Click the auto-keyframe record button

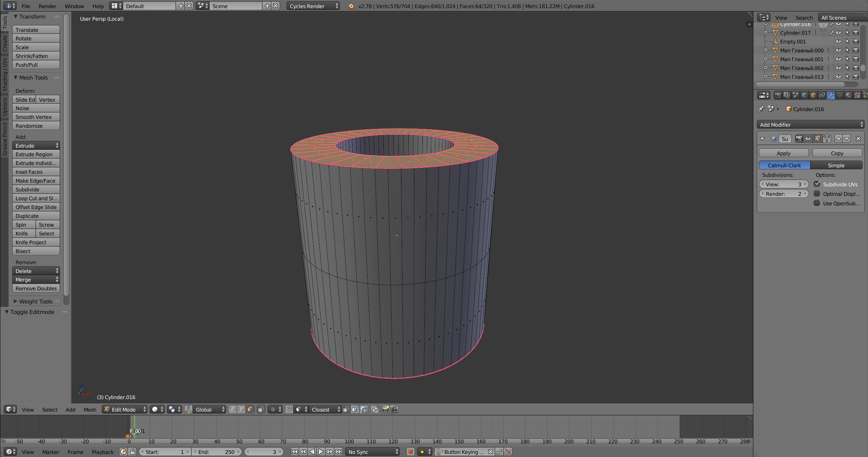click(410, 452)
